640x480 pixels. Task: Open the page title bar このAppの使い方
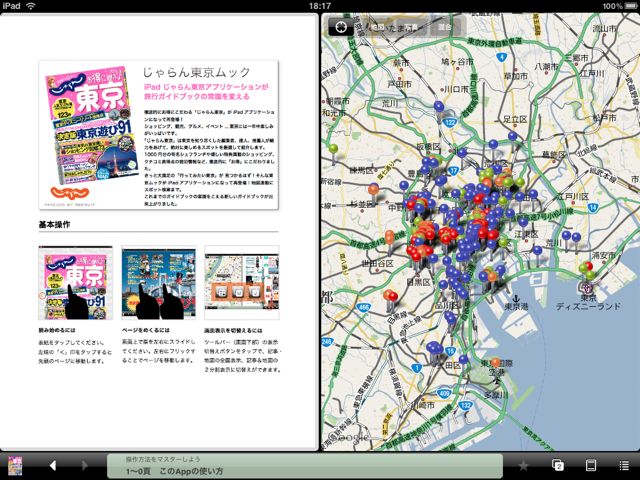click(x=304, y=466)
